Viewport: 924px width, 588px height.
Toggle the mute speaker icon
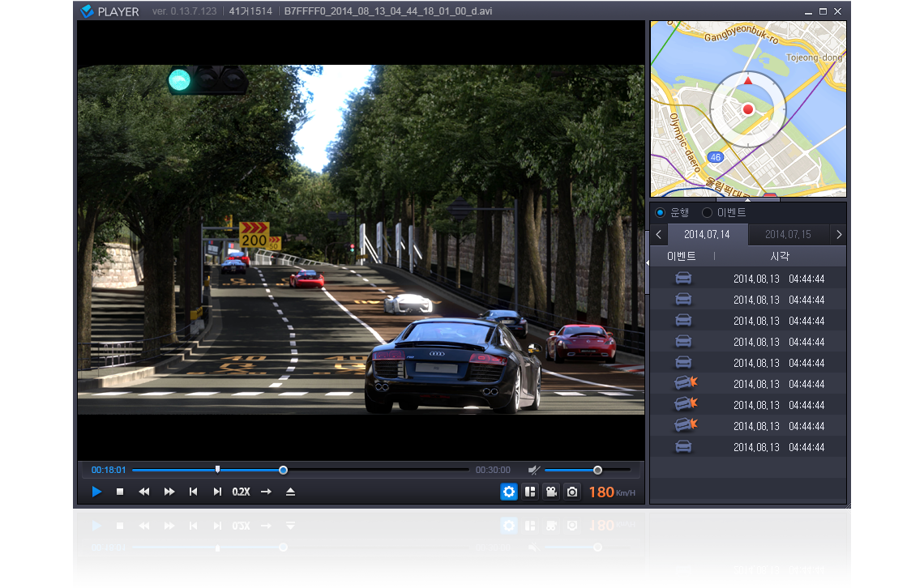(534, 470)
